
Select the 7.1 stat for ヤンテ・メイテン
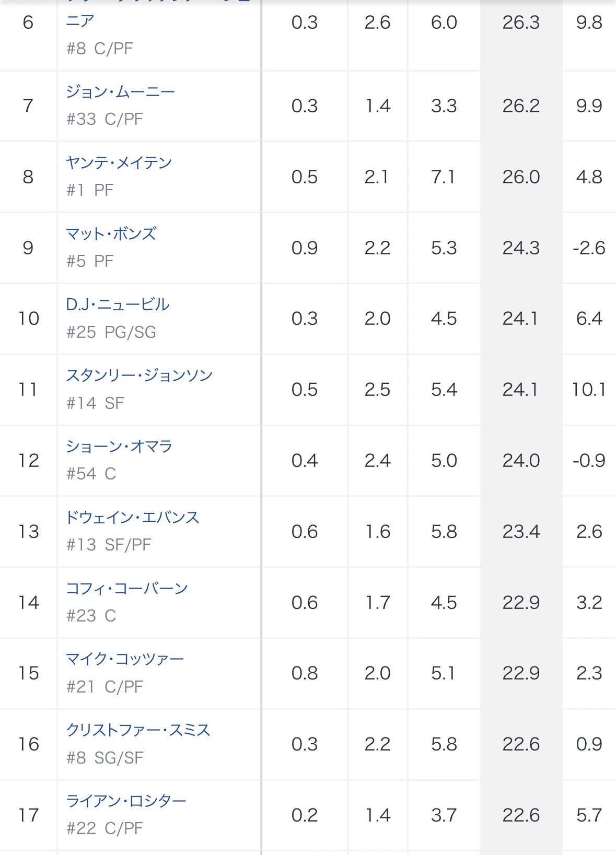(444, 177)
